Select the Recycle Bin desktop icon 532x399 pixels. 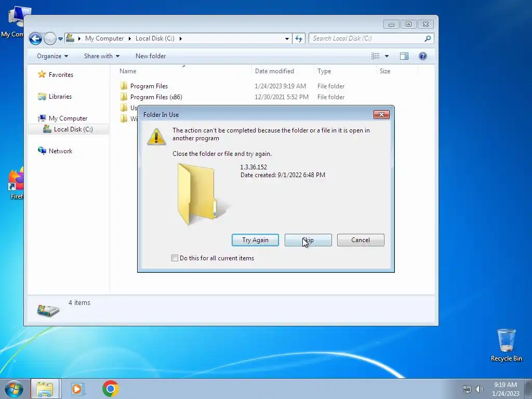pos(506,345)
